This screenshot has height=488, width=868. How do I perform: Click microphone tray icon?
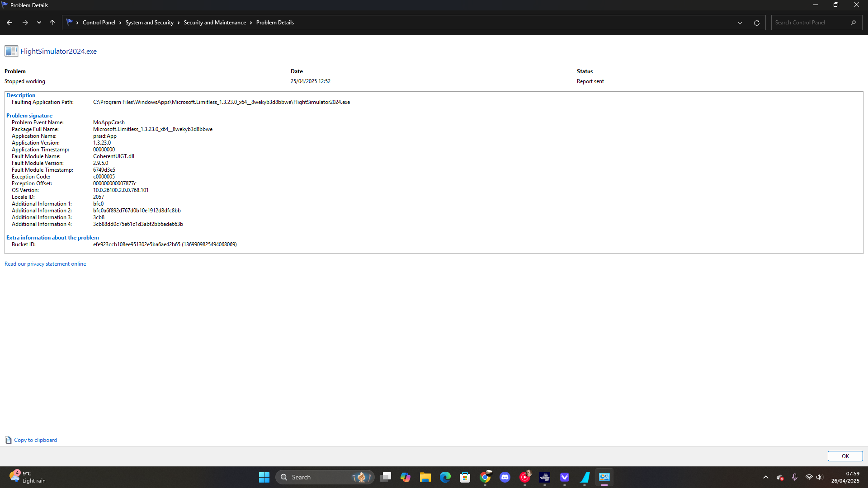pos(795,477)
